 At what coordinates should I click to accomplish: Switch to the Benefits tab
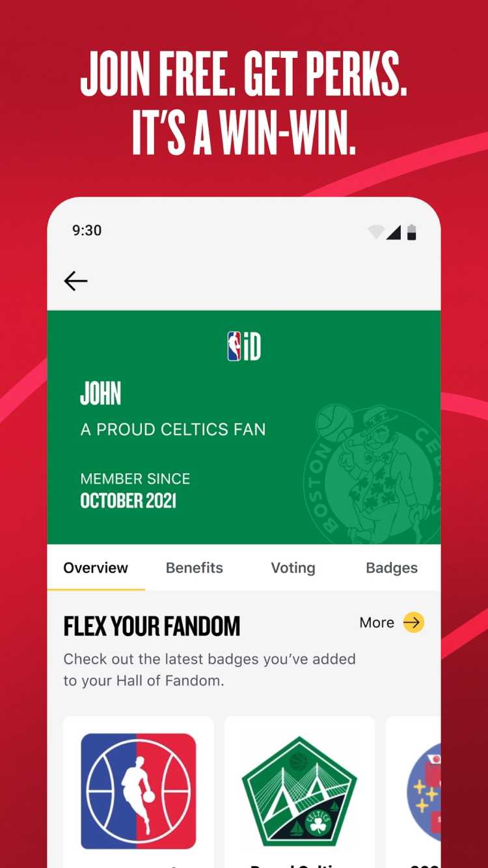coord(195,568)
